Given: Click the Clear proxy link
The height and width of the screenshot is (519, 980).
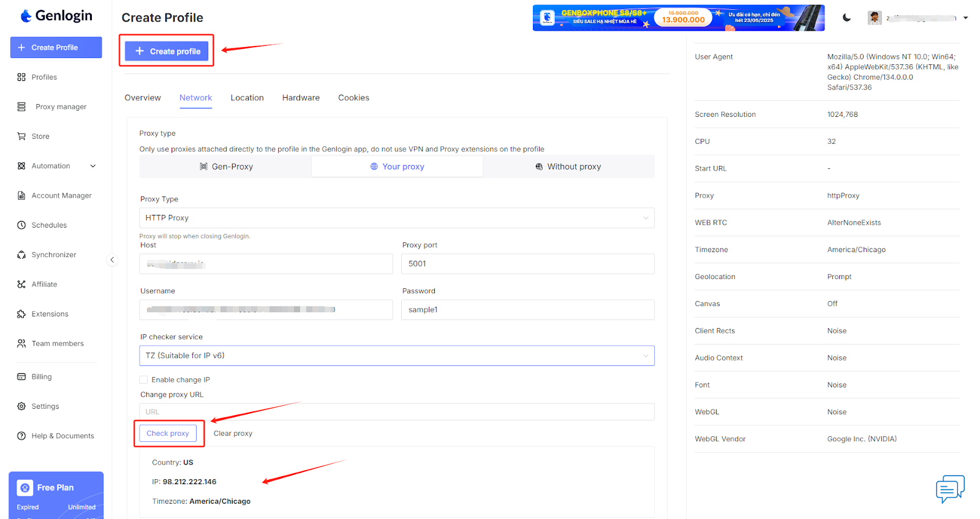Looking at the screenshot, I should 233,433.
